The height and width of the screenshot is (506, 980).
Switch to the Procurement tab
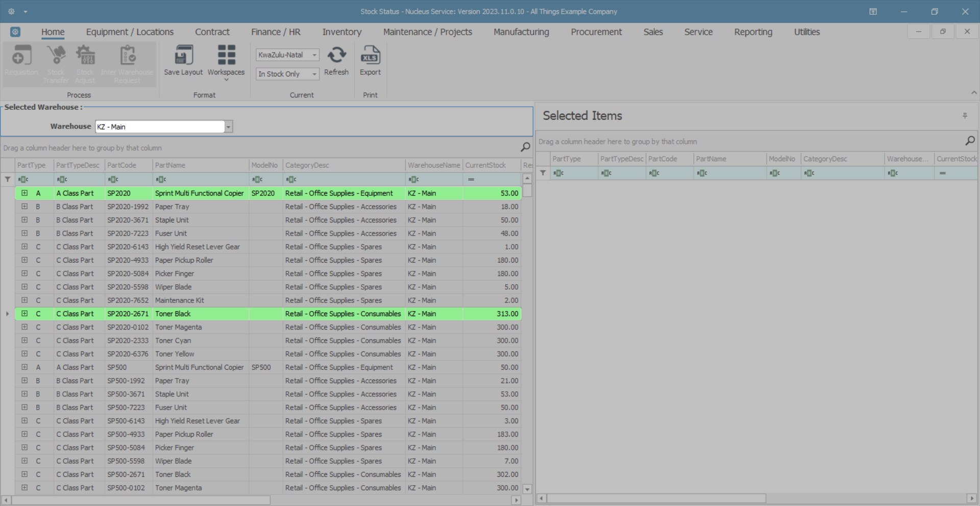point(596,32)
